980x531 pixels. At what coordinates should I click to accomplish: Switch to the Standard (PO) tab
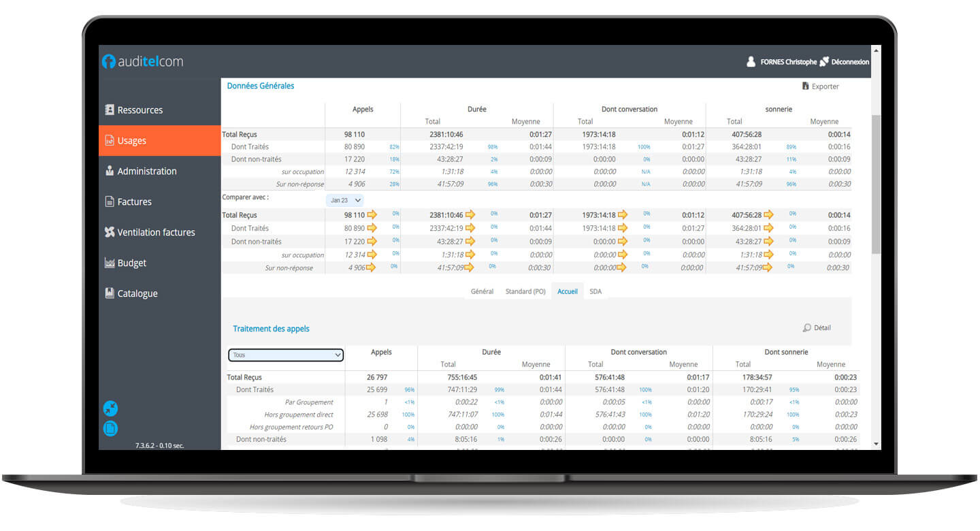(x=525, y=291)
